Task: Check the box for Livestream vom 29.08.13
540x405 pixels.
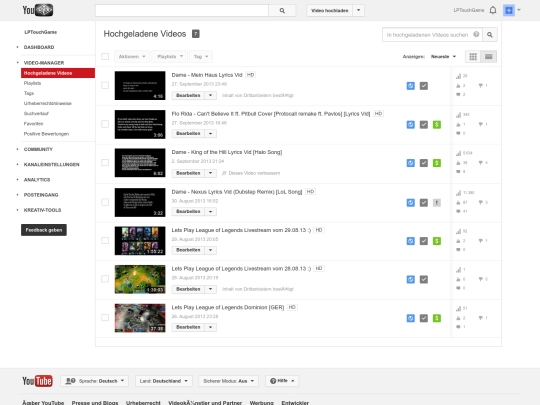Action: (105, 240)
